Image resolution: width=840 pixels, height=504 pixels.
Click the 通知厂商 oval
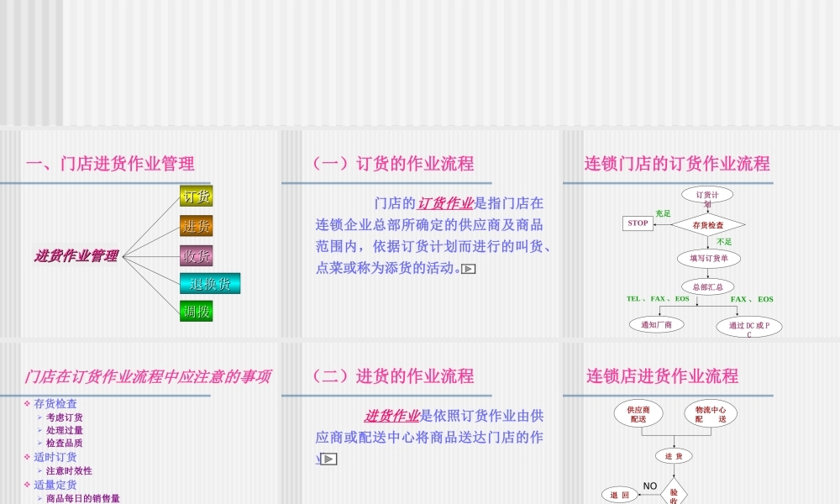[656, 325]
